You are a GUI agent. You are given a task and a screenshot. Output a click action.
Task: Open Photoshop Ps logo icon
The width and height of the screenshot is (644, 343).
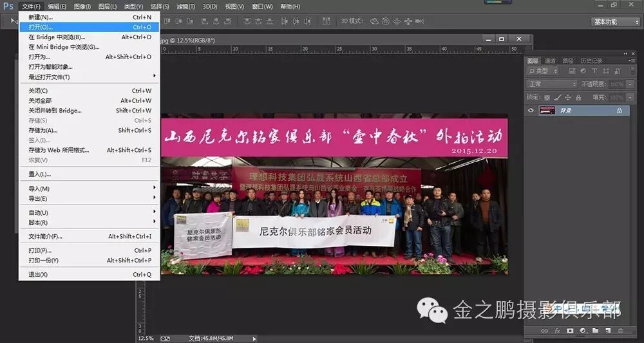[8, 6]
